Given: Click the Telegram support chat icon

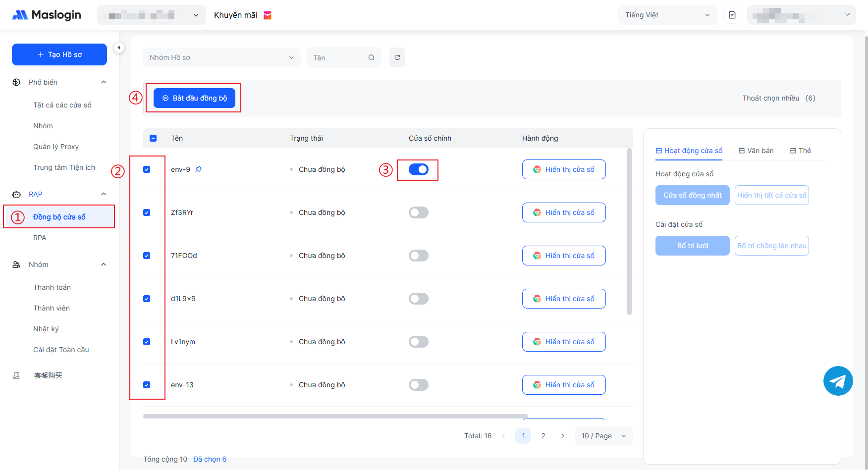Looking at the screenshot, I should click(838, 381).
